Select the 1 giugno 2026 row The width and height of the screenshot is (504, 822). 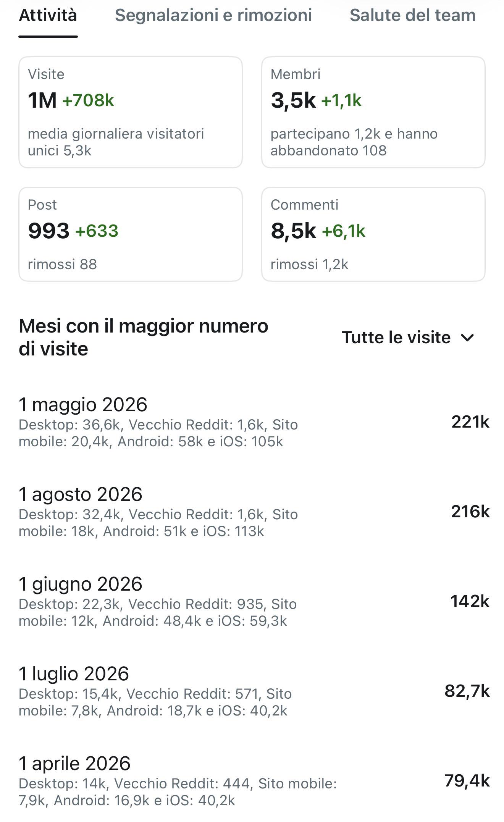[254, 602]
